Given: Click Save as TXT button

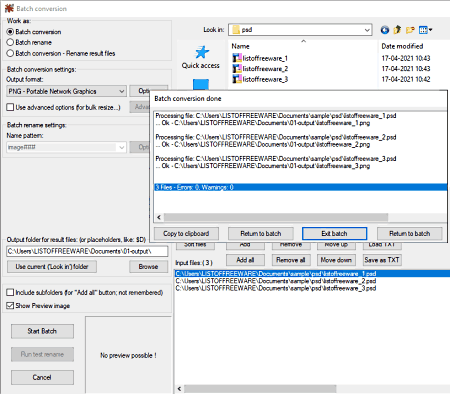Looking at the screenshot, I should click(382, 260).
